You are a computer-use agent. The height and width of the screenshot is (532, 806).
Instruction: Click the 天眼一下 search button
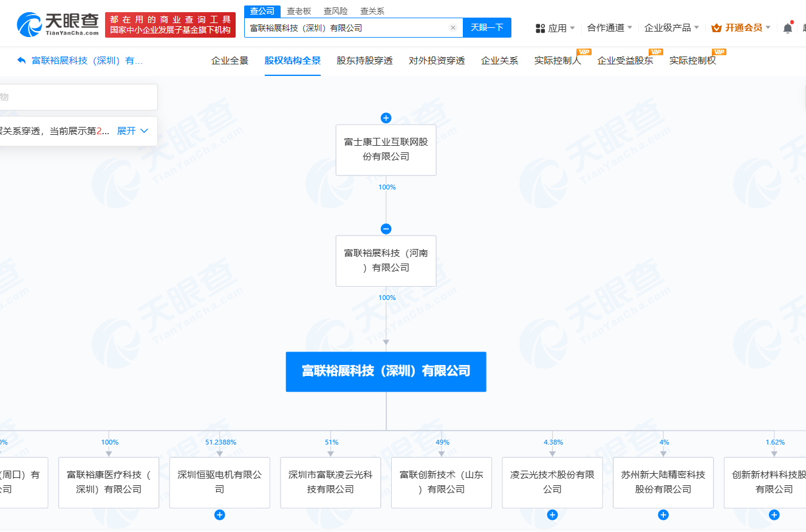pos(487,28)
